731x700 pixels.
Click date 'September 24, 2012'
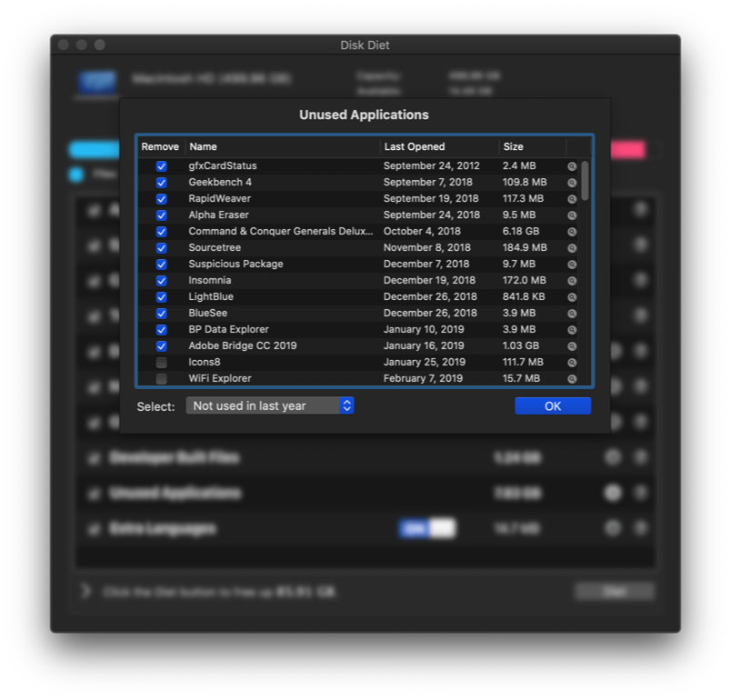431,166
